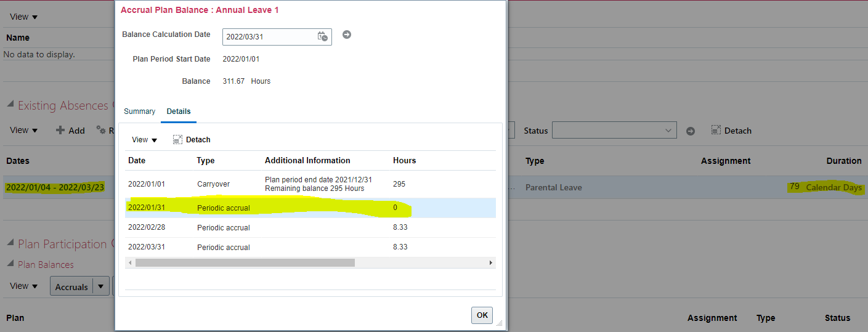The width and height of the screenshot is (868, 332).
Task: Select the 2022/01/31 Periodic accrual row
Action: [x=310, y=208]
